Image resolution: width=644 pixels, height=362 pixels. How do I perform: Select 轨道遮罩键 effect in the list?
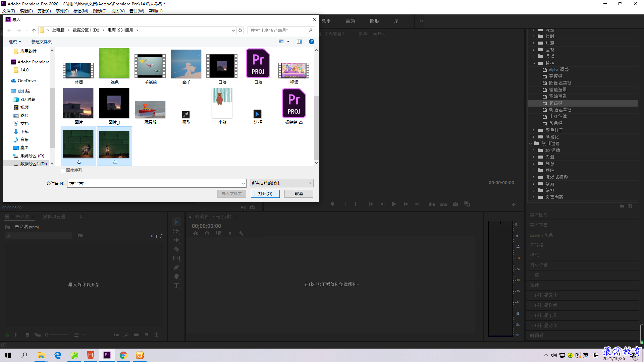[x=560, y=110]
